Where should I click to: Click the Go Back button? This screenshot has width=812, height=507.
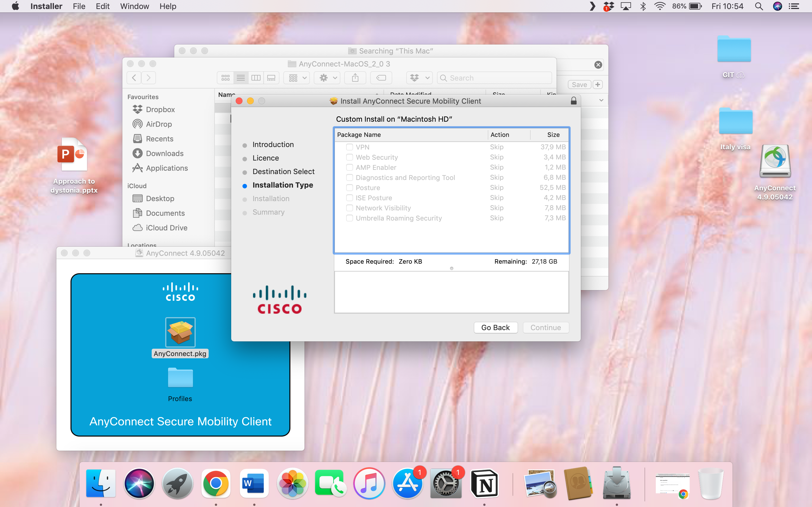tap(495, 328)
